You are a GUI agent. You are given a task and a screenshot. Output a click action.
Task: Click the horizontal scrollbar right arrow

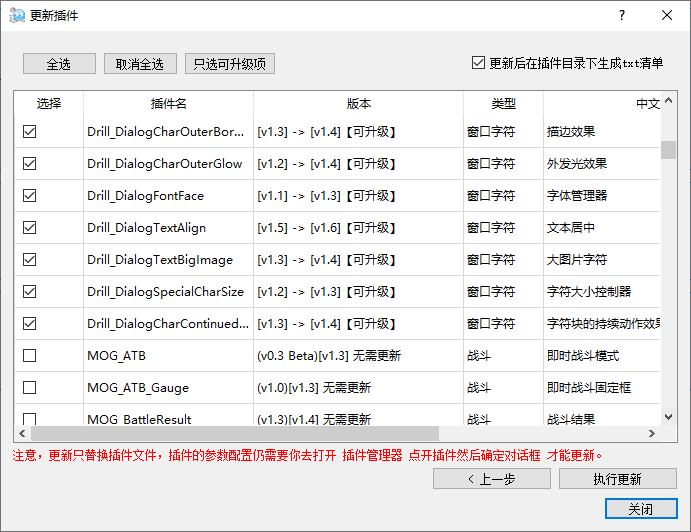[652, 434]
